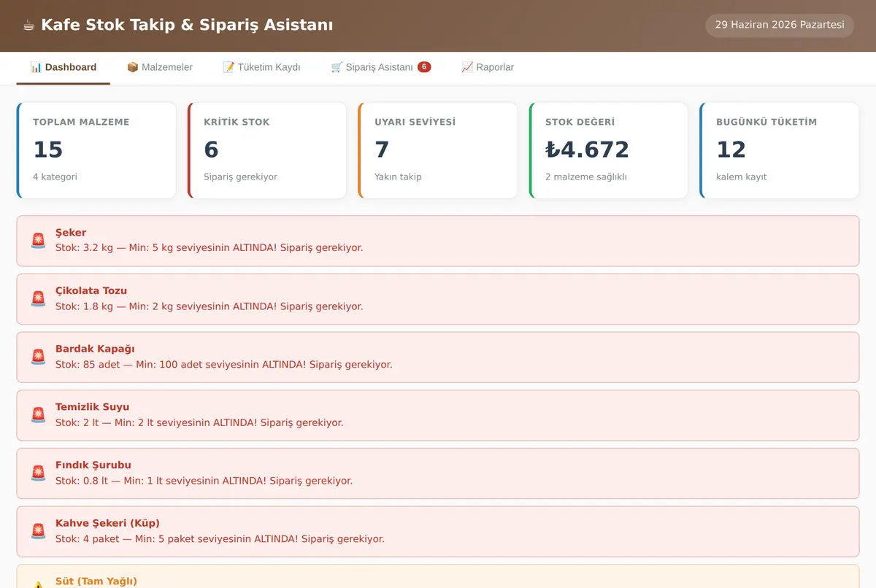Click the coffee cup icon in header
The height and width of the screenshot is (588, 876).
pyautogui.click(x=28, y=26)
